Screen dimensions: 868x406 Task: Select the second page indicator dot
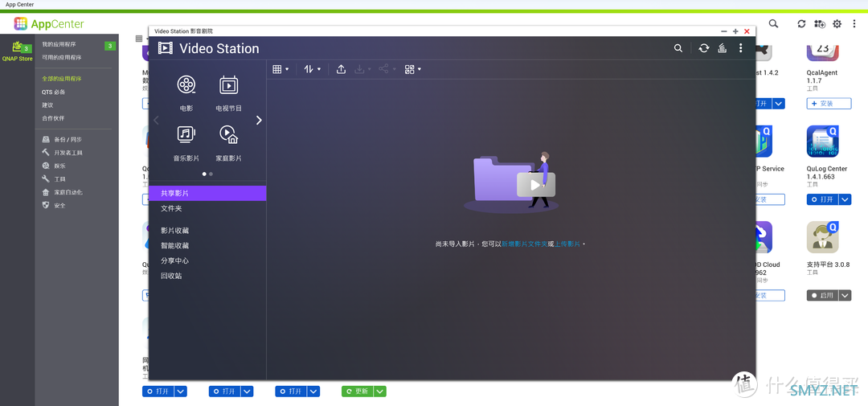[211, 174]
